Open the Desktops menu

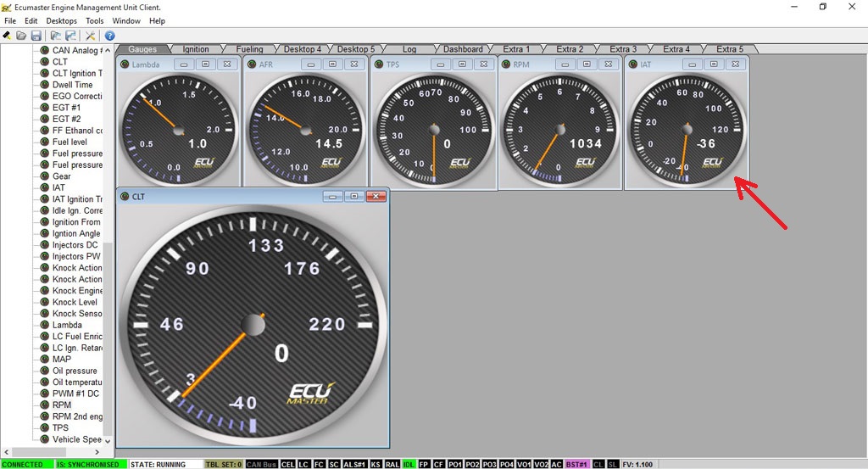(61, 20)
